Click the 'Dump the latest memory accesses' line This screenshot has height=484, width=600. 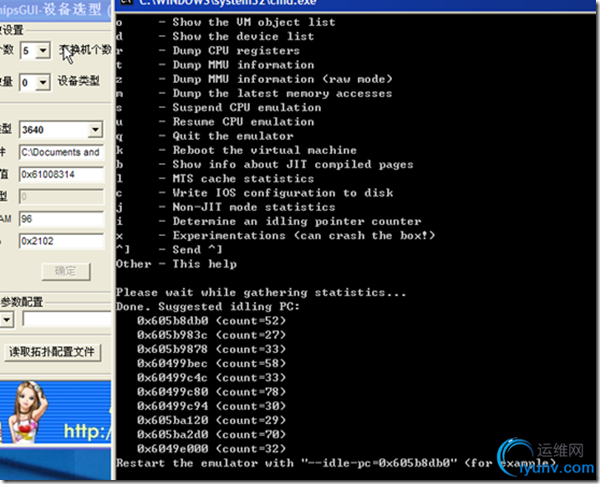(x=254, y=93)
